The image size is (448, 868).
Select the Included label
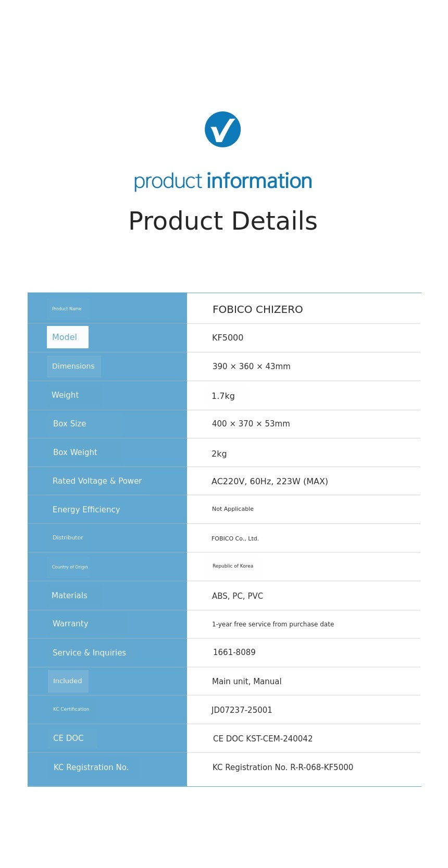(68, 681)
